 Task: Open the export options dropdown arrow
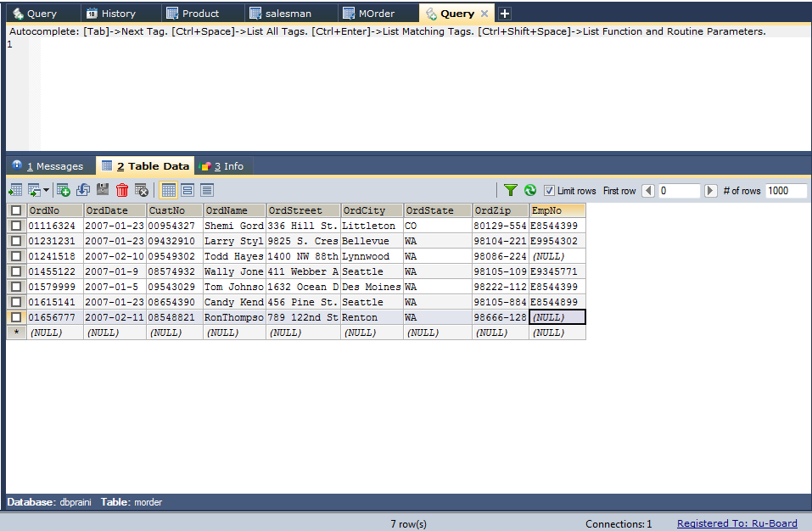coord(47,190)
